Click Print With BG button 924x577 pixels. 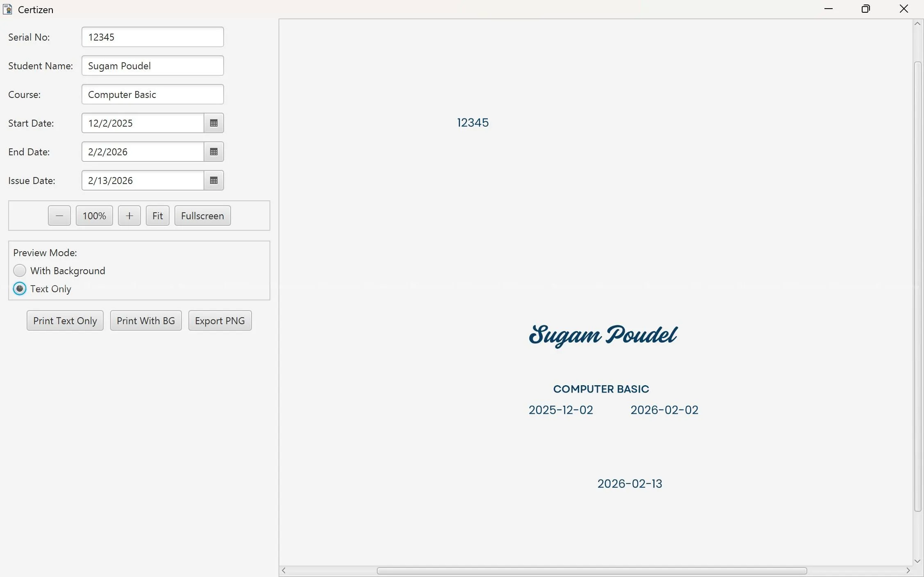pyautogui.click(x=145, y=320)
